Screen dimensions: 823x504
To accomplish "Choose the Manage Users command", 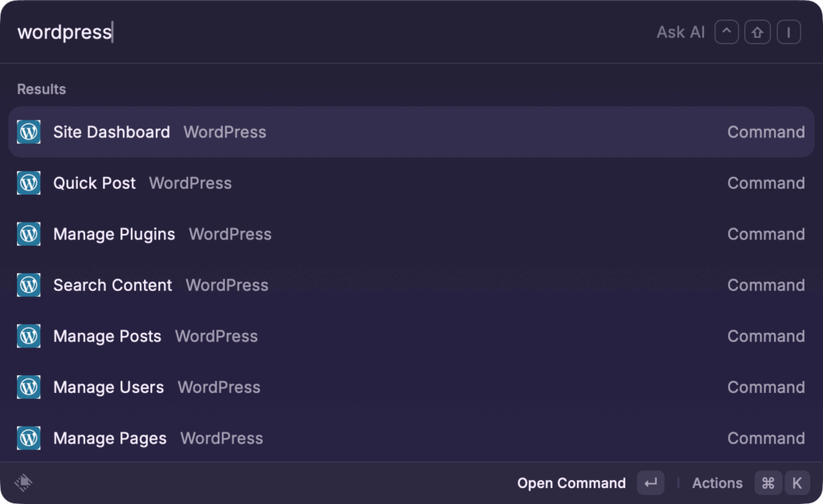I will click(411, 387).
